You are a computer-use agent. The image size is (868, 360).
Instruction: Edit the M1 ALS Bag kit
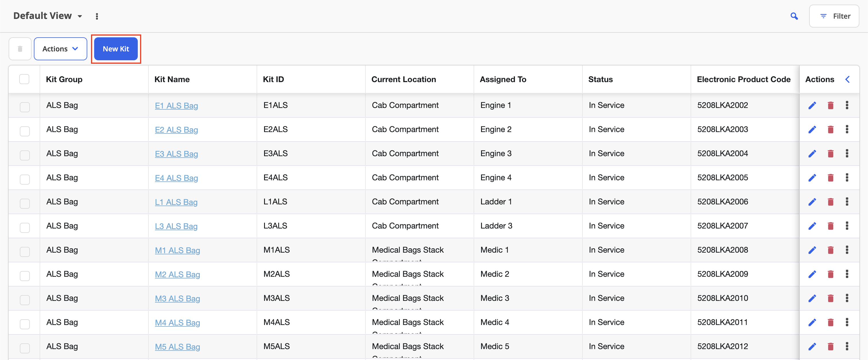click(x=812, y=250)
